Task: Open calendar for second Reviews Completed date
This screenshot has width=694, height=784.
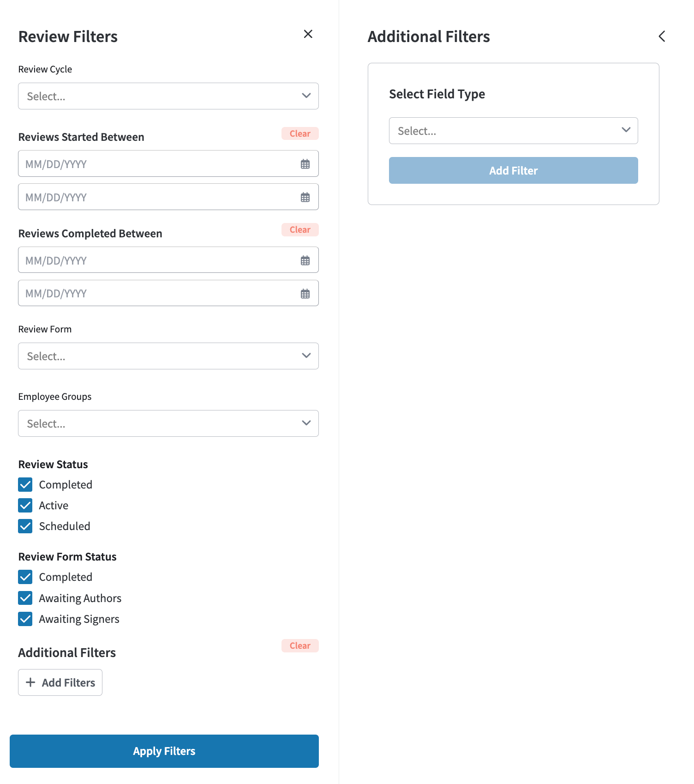Action: pos(305,294)
